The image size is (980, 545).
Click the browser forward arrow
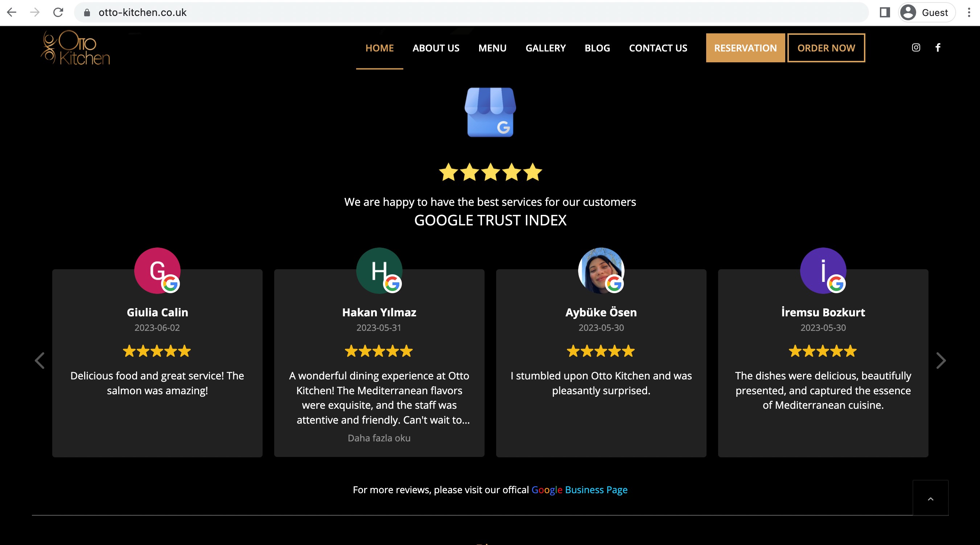click(x=35, y=13)
